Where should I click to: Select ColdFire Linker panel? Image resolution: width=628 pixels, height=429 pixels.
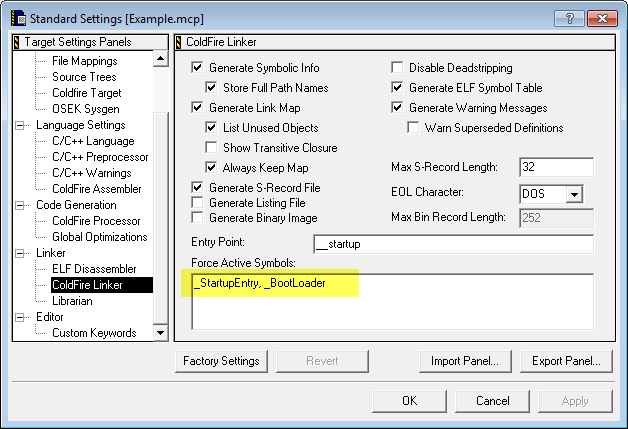(102, 285)
